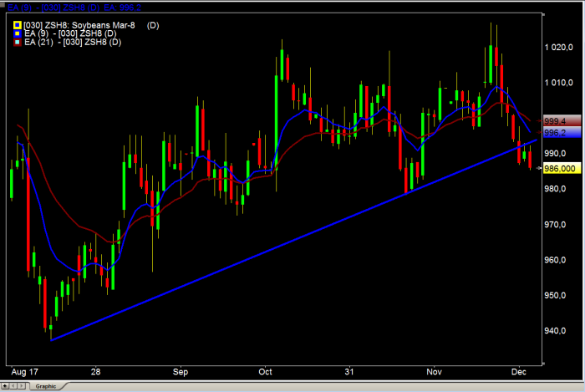Click the blue 996,2 EA value label

click(x=556, y=132)
